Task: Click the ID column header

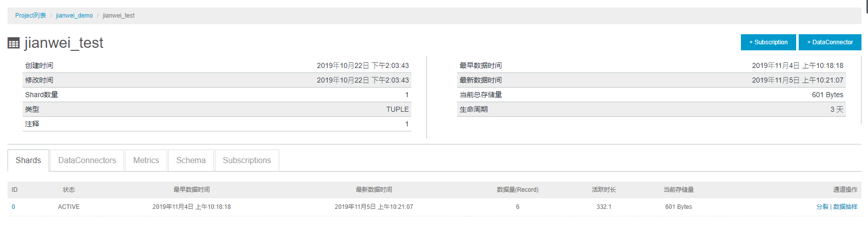Action: pyautogui.click(x=15, y=190)
